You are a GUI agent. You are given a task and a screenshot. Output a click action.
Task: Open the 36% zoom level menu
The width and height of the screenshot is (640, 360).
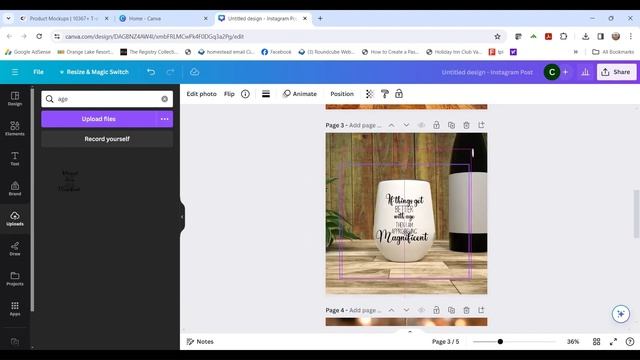pos(573,342)
